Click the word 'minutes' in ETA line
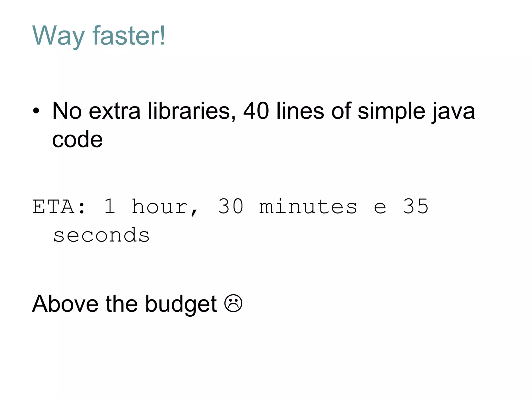This screenshot has height=399, width=532. (x=308, y=207)
